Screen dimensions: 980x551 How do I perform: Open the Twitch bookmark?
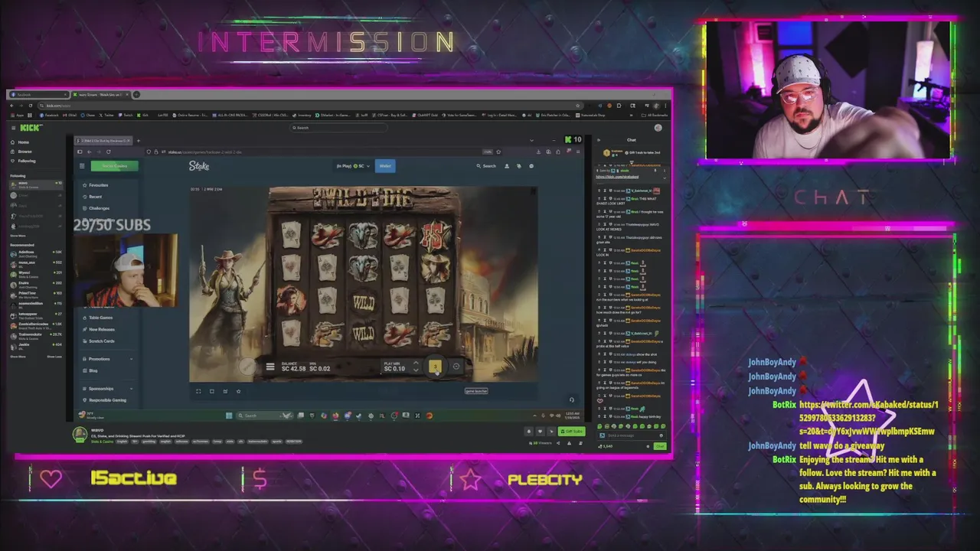(126, 115)
